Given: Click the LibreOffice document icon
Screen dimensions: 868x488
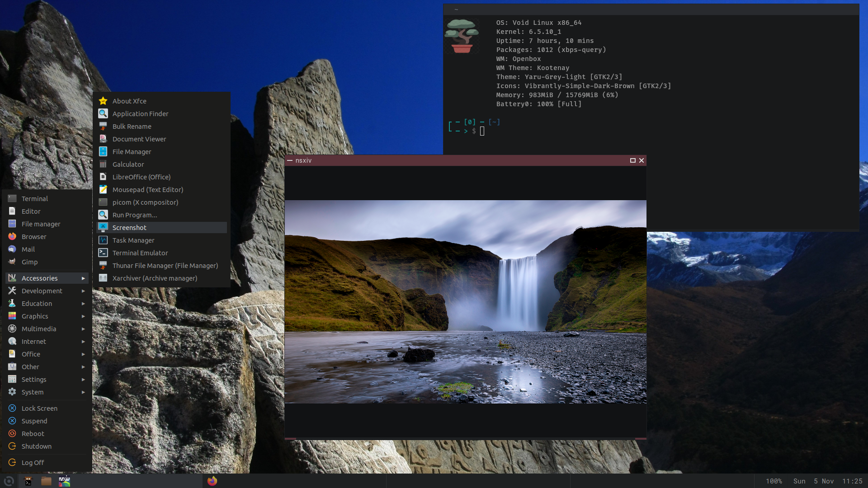Looking at the screenshot, I should [x=103, y=177].
